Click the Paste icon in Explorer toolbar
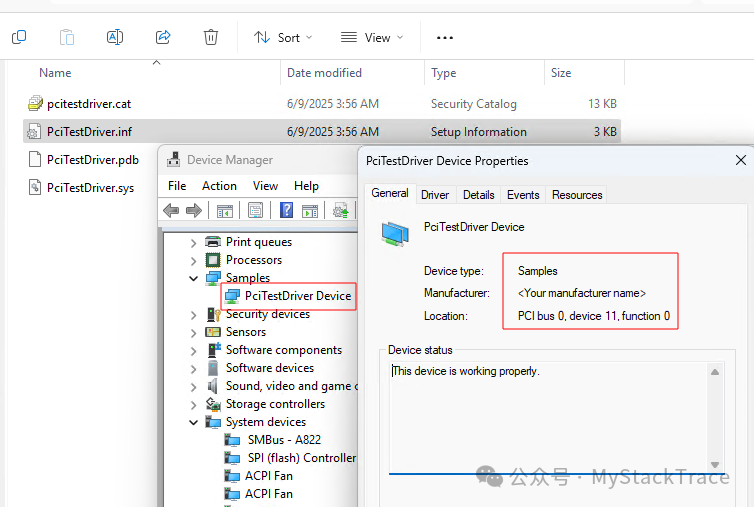 (67, 37)
